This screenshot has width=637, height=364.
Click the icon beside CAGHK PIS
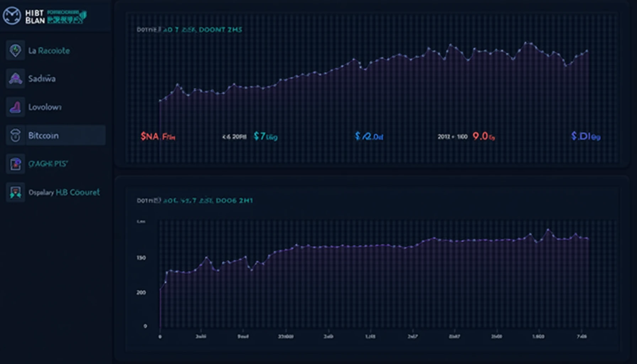15,164
